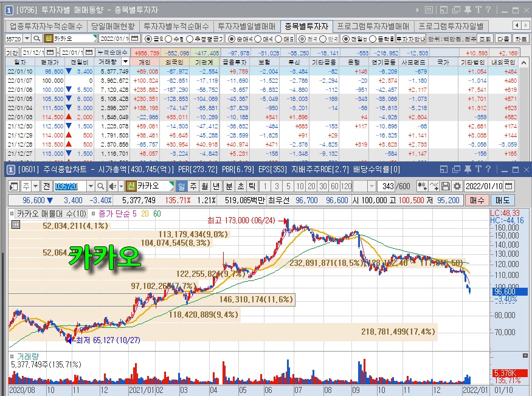Open help question mark in chart window titlebar

[488, 169]
